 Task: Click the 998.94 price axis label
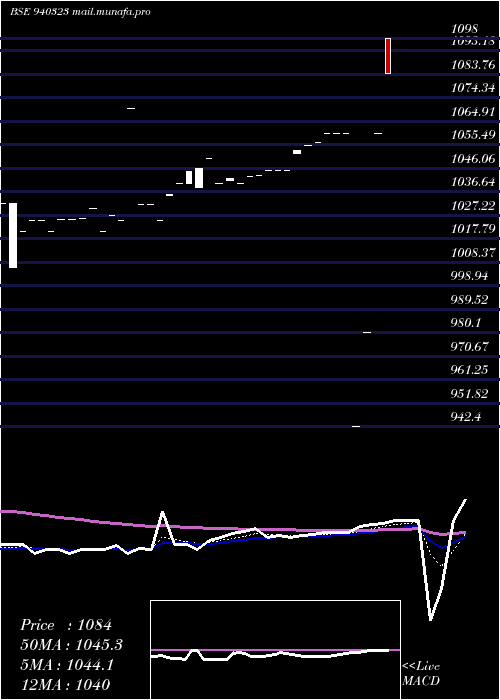[469, 276]
